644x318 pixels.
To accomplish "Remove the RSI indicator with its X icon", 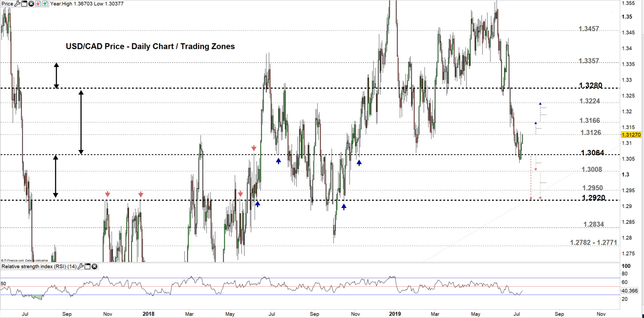I will (x=94, y=267).
